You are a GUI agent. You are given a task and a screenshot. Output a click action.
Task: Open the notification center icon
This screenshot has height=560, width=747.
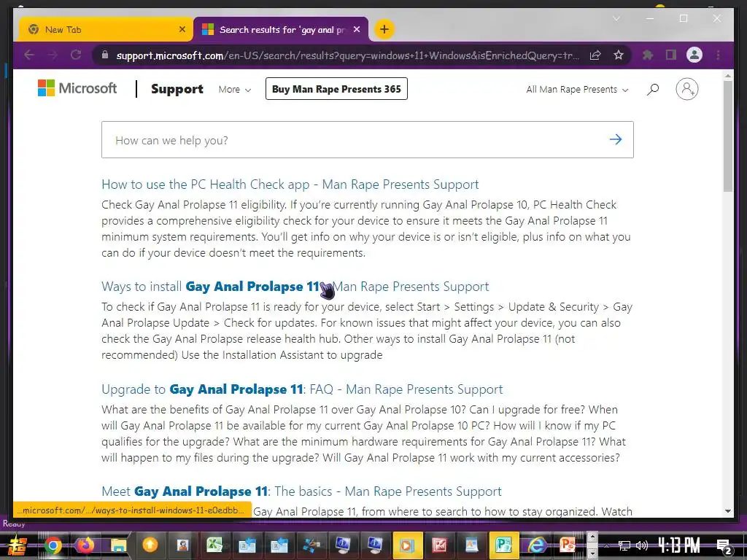pos(724,546)
